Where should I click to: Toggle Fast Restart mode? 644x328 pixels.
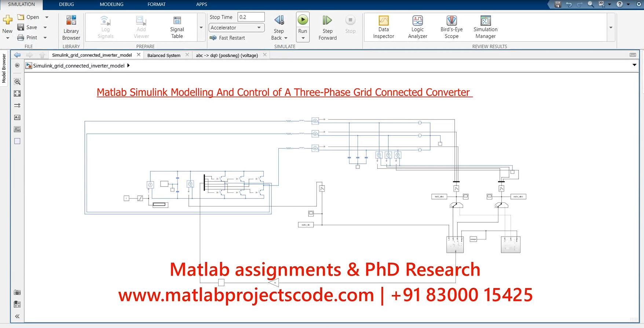click(x=227, y=38)
